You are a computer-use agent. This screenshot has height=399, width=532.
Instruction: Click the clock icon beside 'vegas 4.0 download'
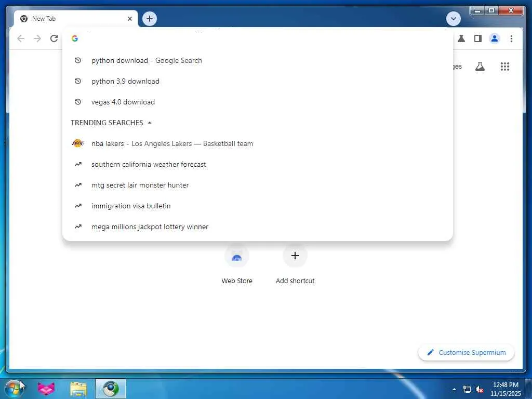pos(78,102)
